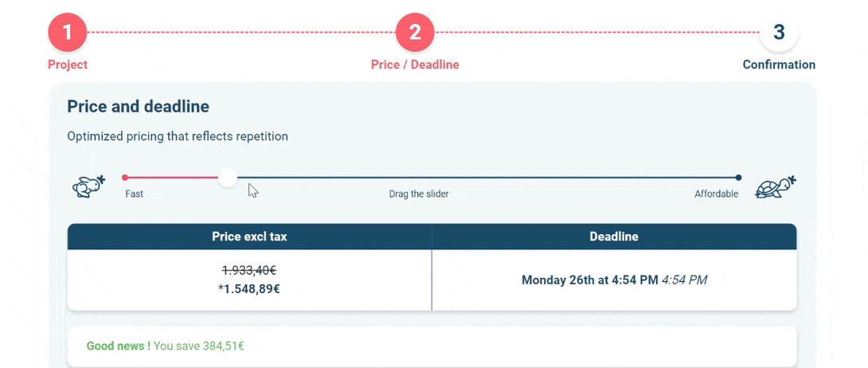
Task: Click the strikethrough price 1.933,40€
Action: (249, 271)
